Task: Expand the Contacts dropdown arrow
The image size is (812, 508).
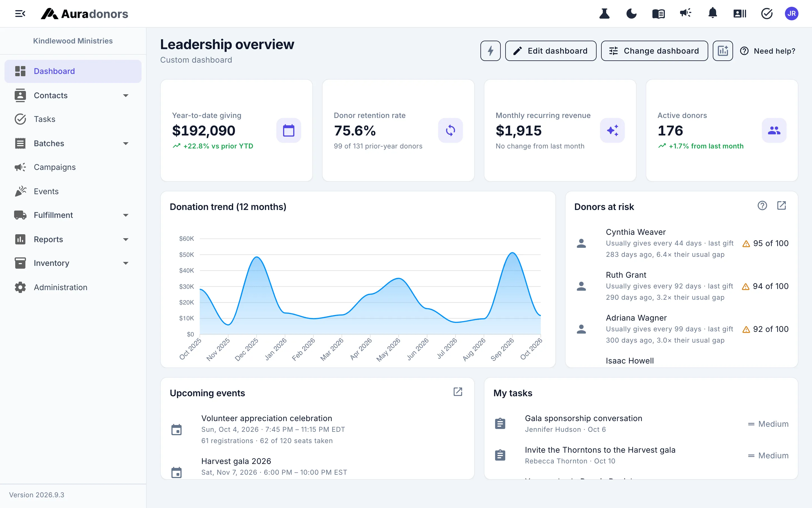Action: pyautogui.click(x=126, y=95)
